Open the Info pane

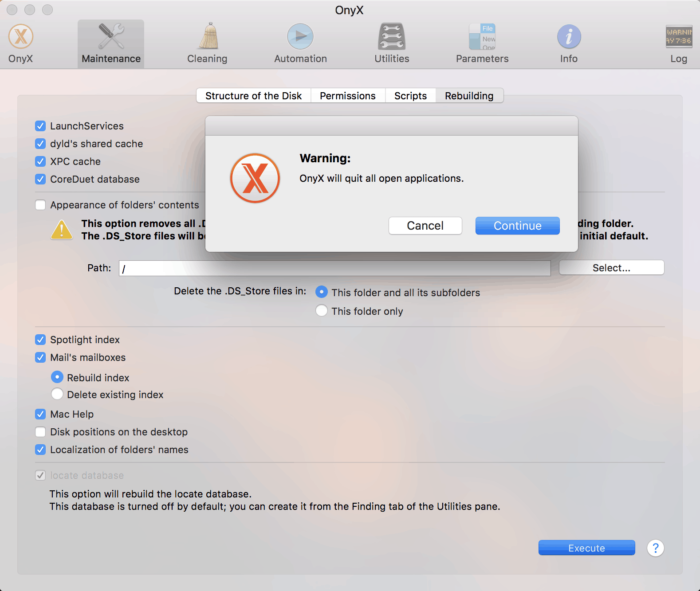pyautogui.click(x=569, y=43)
